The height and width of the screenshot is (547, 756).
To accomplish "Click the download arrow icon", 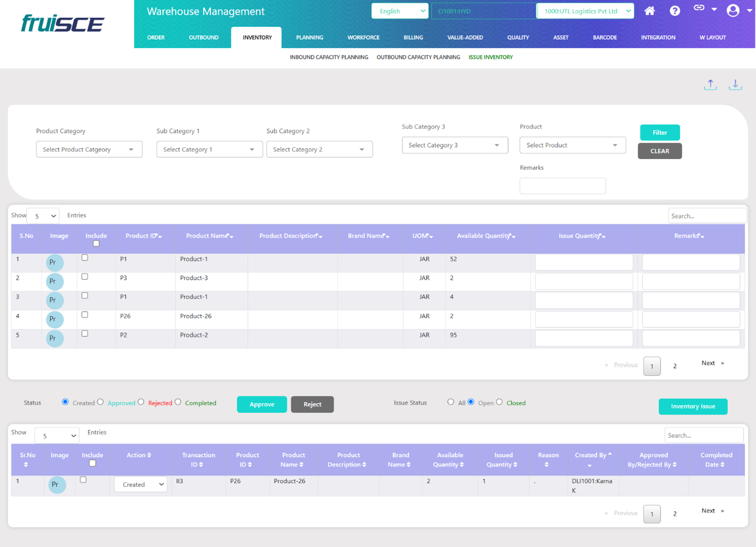I will pos(735,85).
